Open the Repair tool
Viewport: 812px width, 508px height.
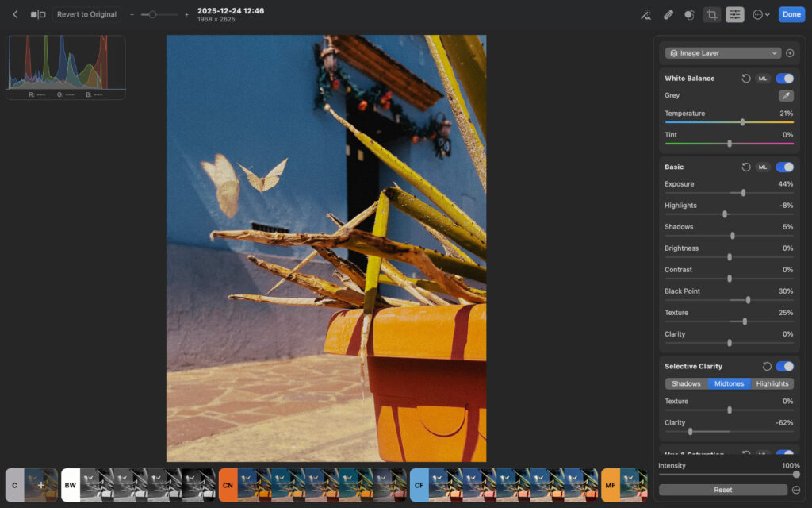pos(668,14)
